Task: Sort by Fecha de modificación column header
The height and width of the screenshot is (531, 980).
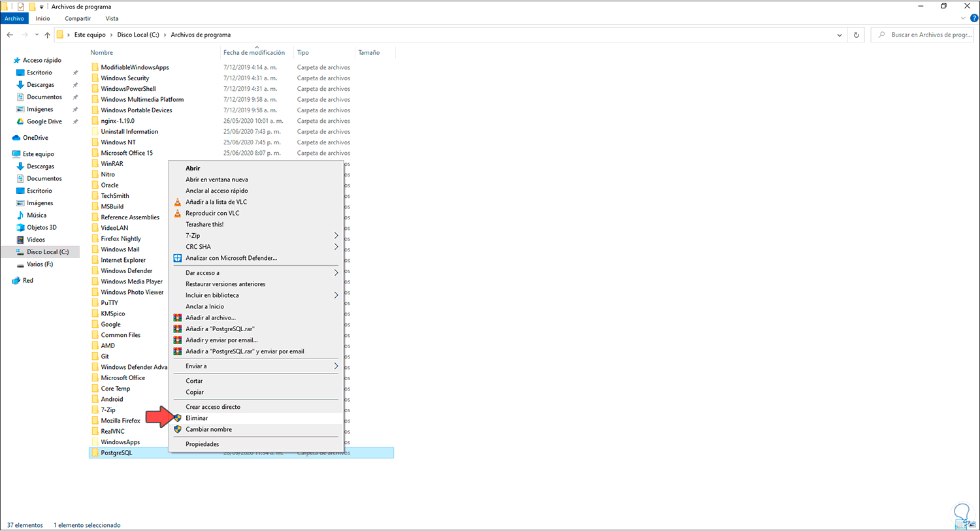Action: click(x=254, y=53)
